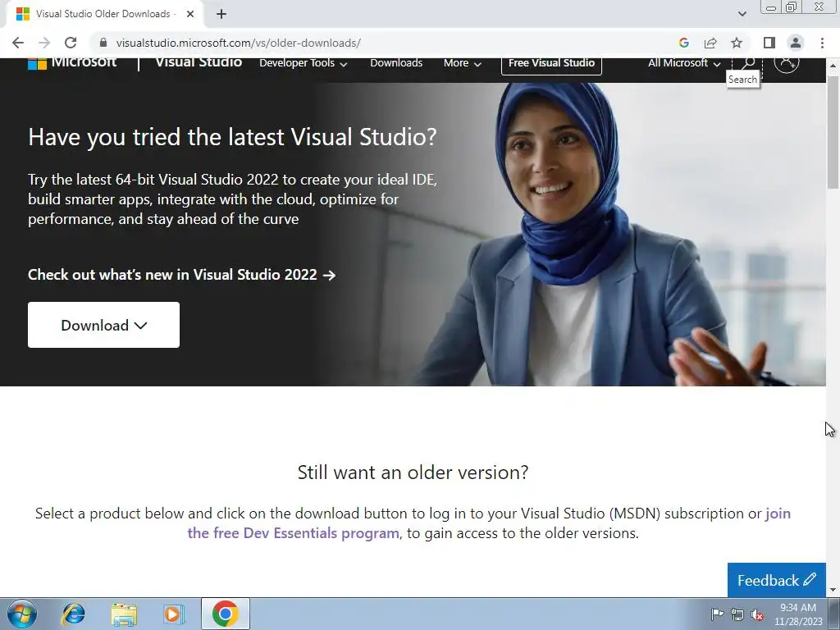Open the Feedback button
Screen dimensions: 840x630
pos(776,580)
